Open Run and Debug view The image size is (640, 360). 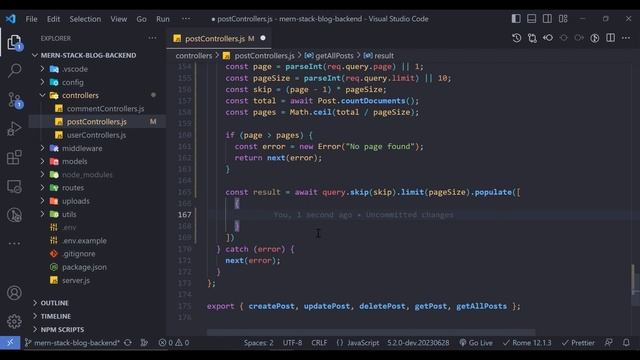pyautogui.click(x=14, y=129)
